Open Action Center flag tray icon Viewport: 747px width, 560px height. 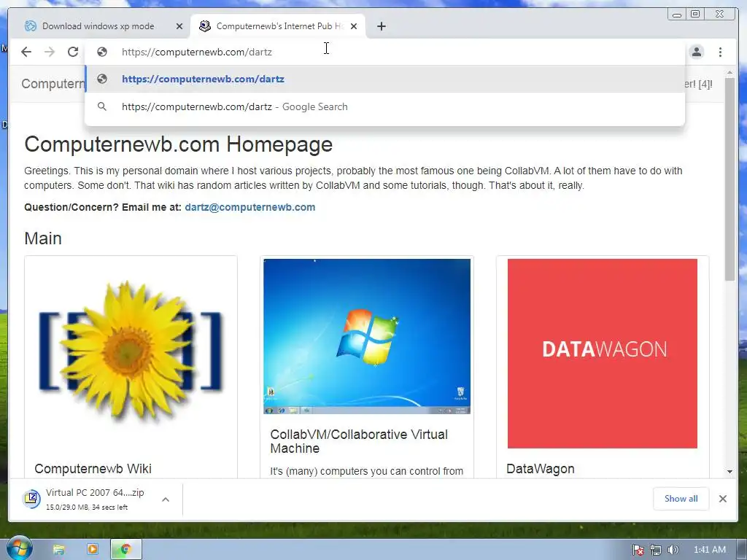coord(638,550)
